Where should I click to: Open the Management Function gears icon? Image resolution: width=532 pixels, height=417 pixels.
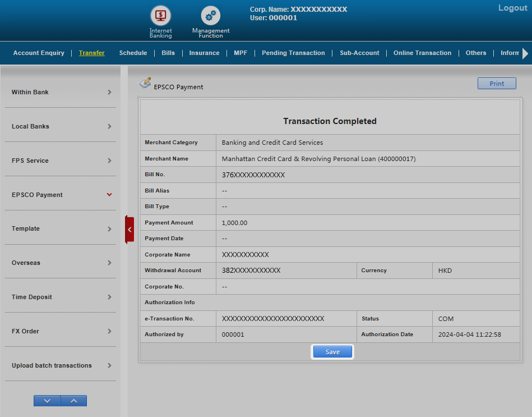pyautogui.click(x=211, y=16)
